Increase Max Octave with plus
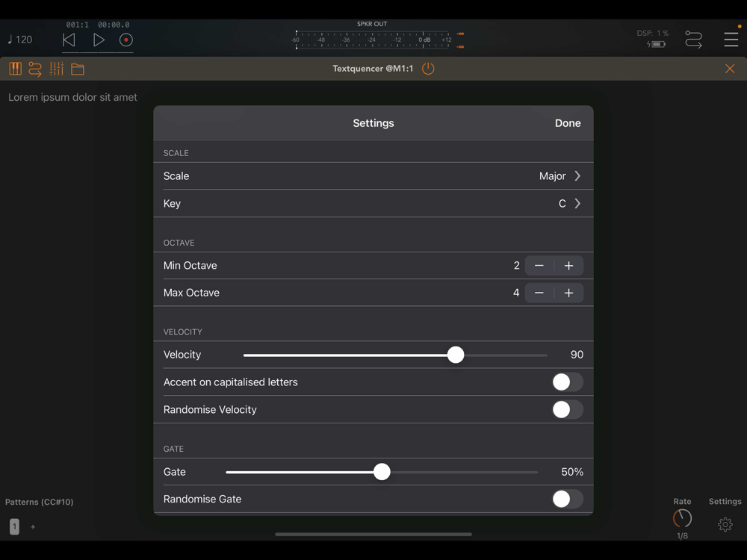747x560 pixels. coord(568,293)
